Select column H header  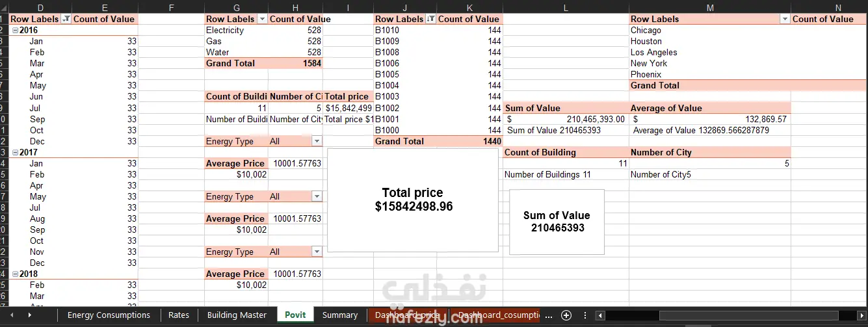295,7
